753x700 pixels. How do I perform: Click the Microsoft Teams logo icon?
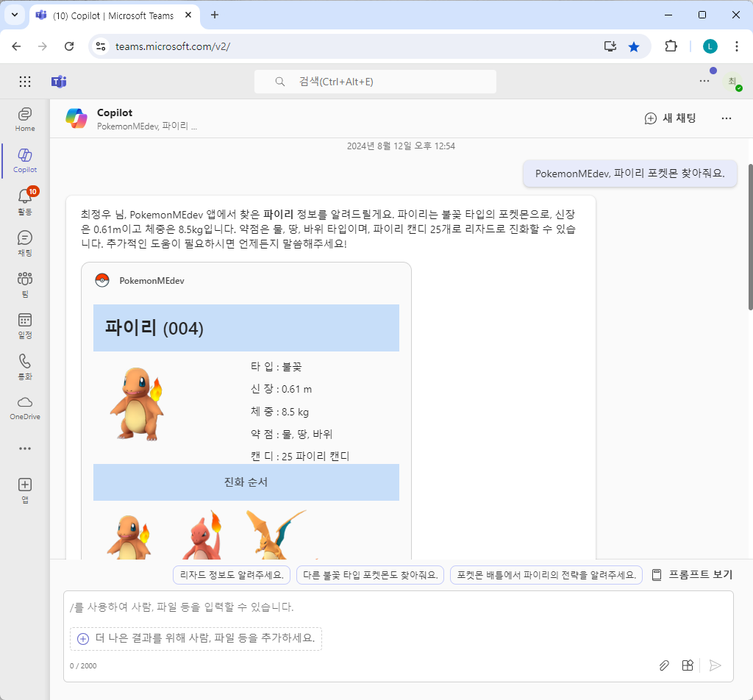59,82
